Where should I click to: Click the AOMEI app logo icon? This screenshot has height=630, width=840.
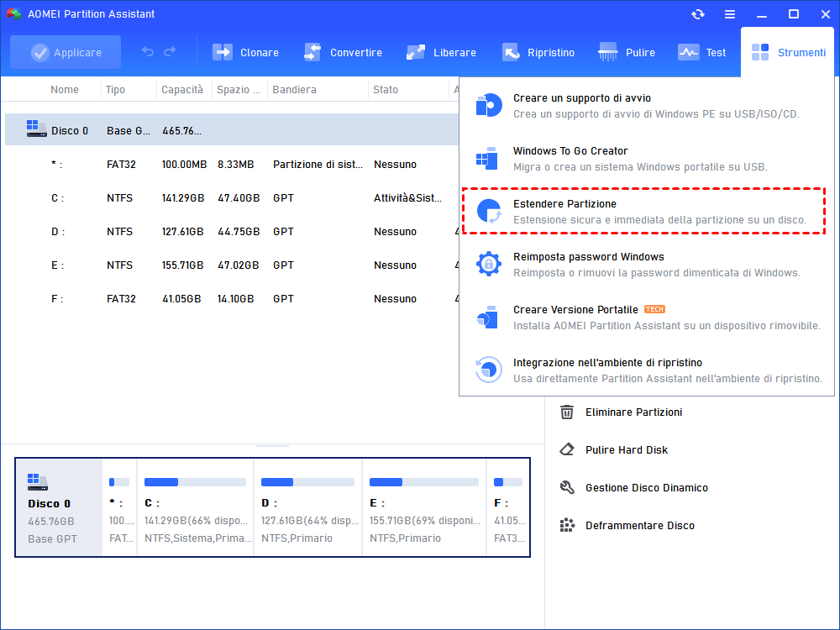coord(14,14)
